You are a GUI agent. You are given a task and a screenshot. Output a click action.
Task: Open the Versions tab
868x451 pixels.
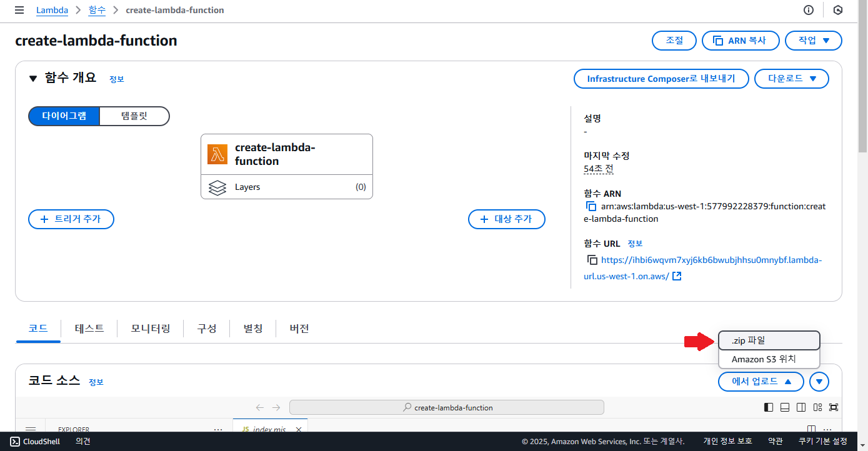pos(299,328)
